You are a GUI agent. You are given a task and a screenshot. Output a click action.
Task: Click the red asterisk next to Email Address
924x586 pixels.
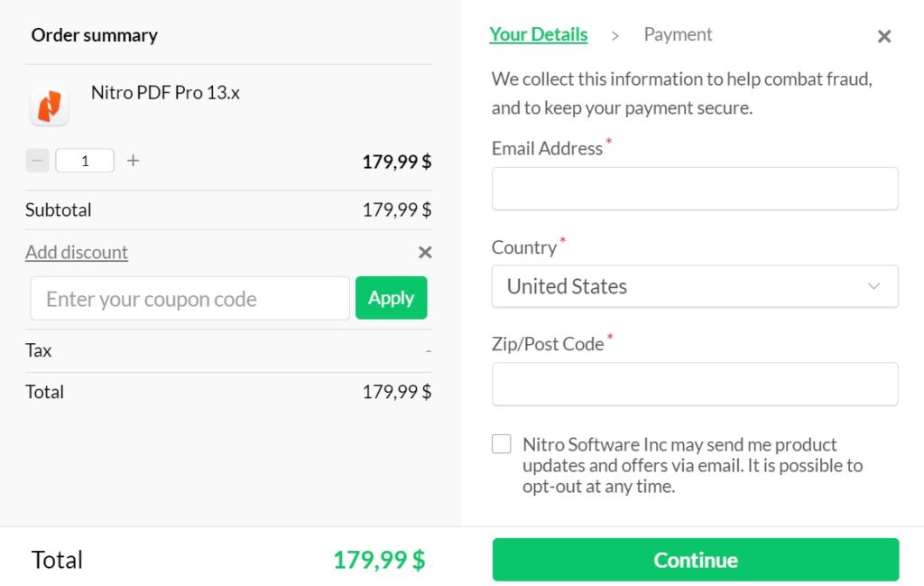pyautogui.click(x=609, y=142)
